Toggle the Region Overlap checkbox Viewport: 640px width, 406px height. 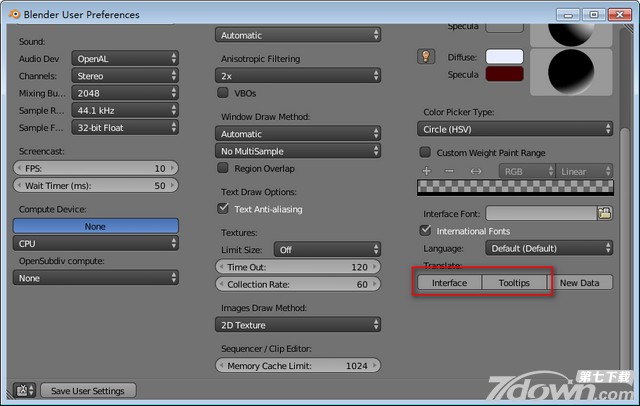223,168
